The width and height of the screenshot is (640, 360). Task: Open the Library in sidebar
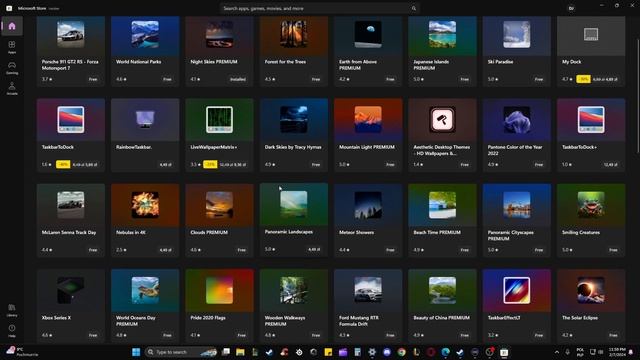[x=12, y=310]
